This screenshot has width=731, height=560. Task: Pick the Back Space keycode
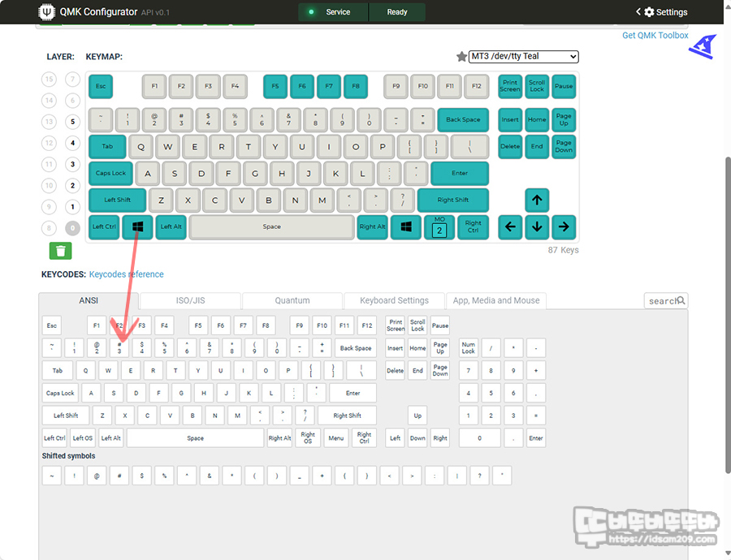coord(356,348)
